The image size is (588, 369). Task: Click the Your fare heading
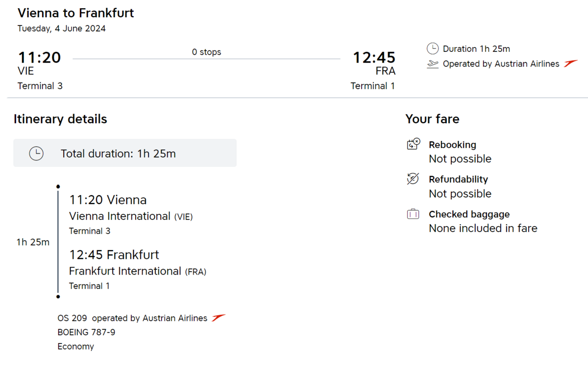pos(432,119)
